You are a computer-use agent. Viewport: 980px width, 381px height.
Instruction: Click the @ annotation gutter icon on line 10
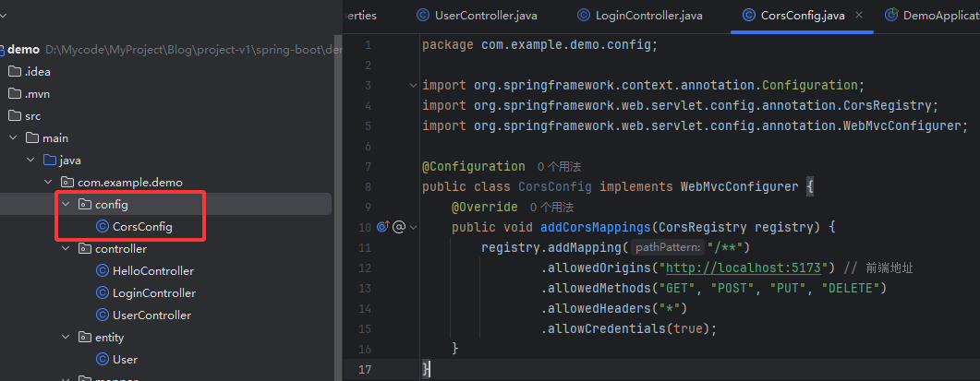[399, 227]
